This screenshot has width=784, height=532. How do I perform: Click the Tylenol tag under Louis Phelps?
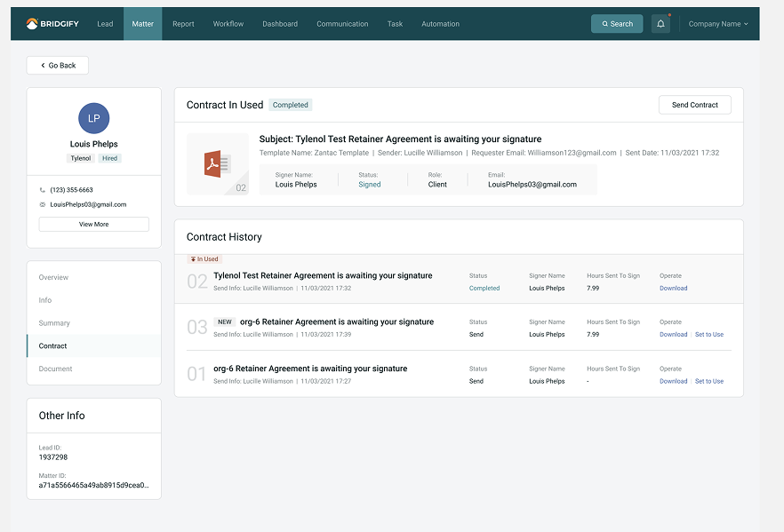[81, 158]
